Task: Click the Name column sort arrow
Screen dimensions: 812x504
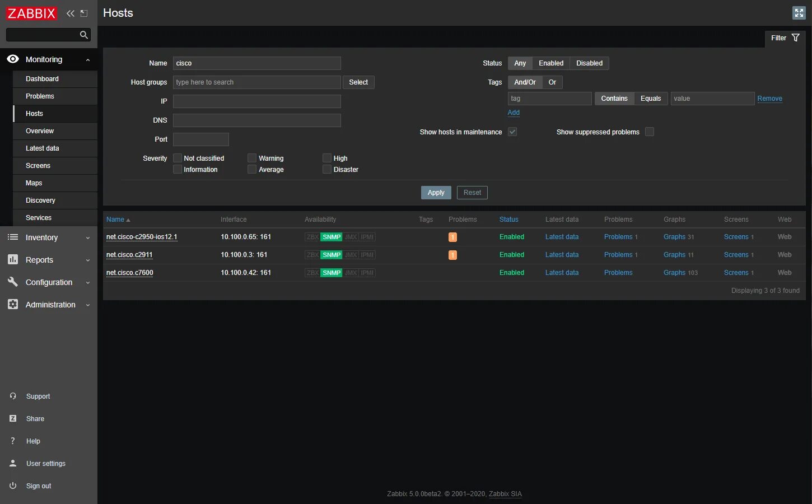Action: coord(128,220)
